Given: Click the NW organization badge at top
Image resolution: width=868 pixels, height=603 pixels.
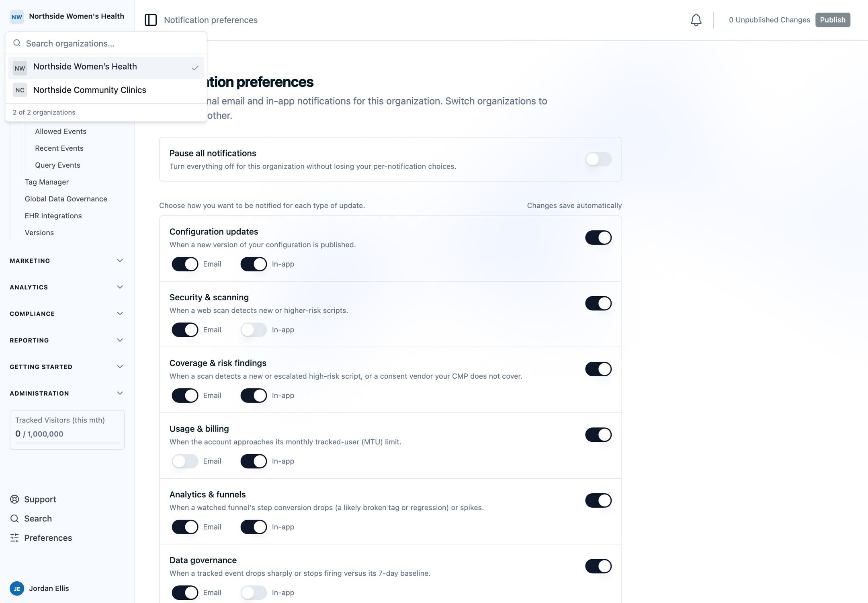Looking at the screenshot, I should tap(17, 16).
